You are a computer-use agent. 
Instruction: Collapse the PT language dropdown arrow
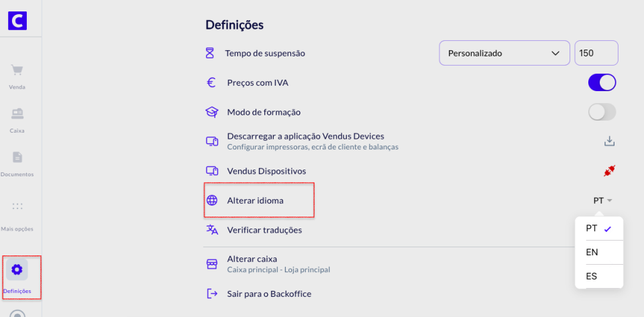point(609,200)
